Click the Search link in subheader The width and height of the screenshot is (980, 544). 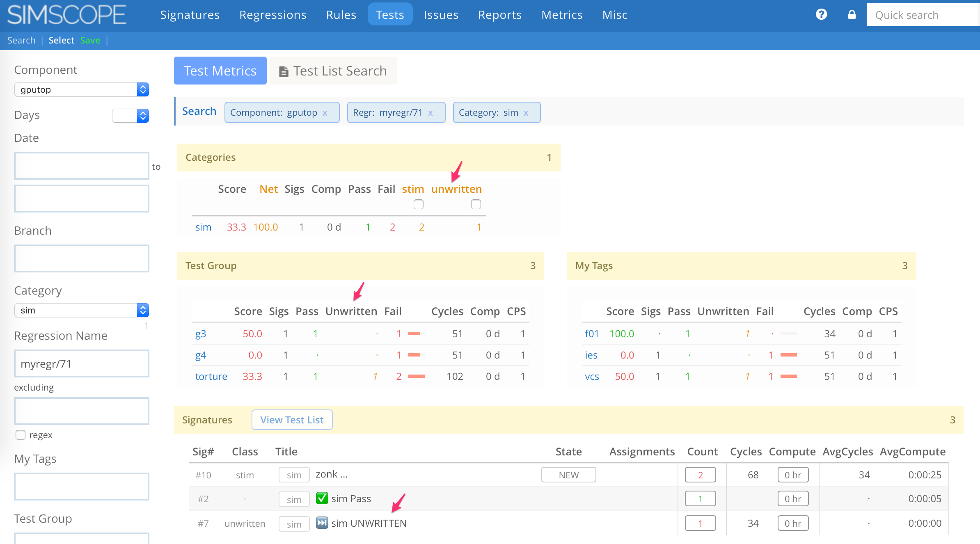pos(21,40)
